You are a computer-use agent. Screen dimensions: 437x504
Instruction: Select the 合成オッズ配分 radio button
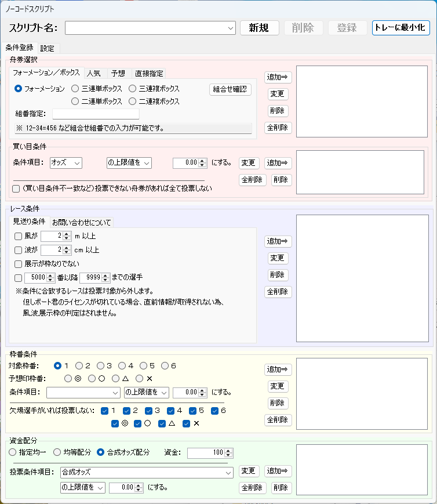tap(123, 452)
